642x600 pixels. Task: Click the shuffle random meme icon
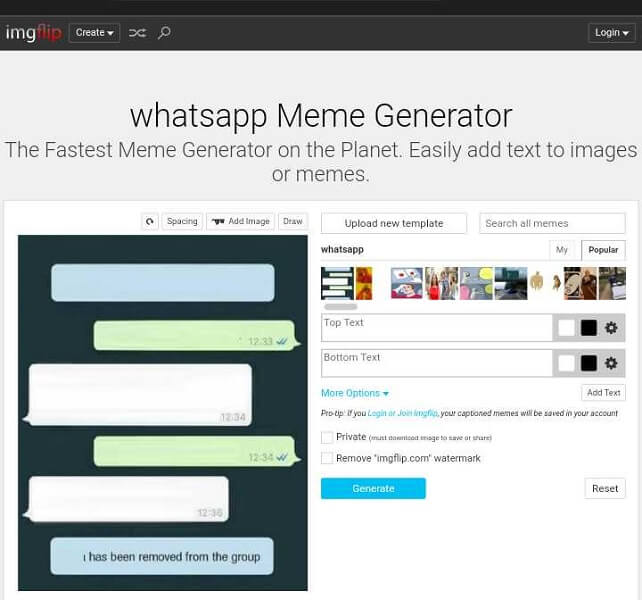point(137,33)
